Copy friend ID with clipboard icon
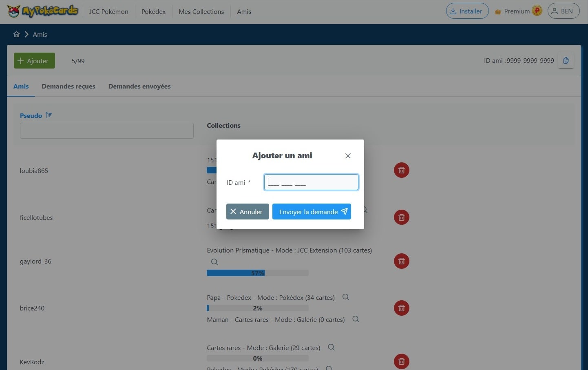Image resolution: width=588 pixels, height=370 pixels. click(566, 61)
